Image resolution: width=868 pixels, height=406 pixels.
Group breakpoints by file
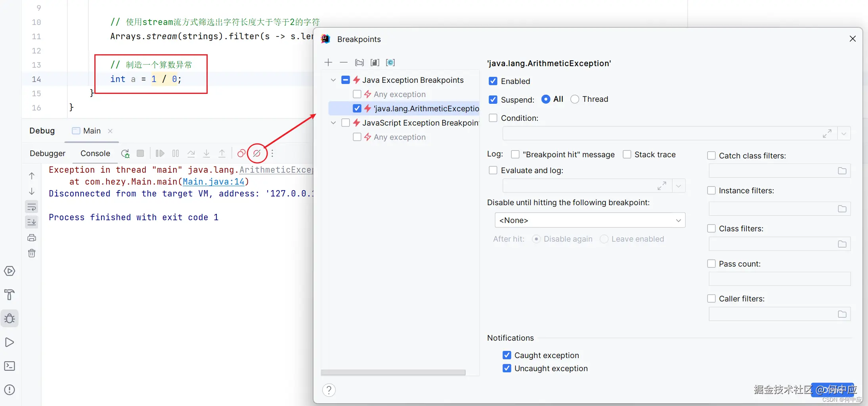click(x=375, y=63)
